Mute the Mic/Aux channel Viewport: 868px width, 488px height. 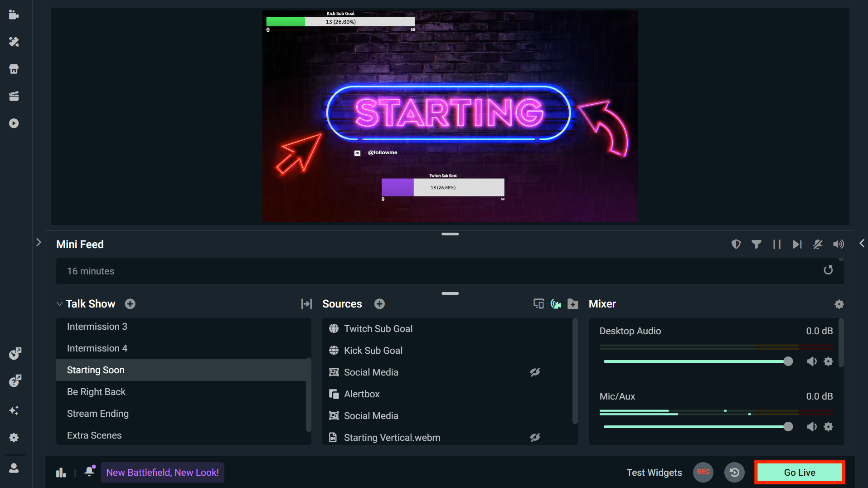pos(811,427)
